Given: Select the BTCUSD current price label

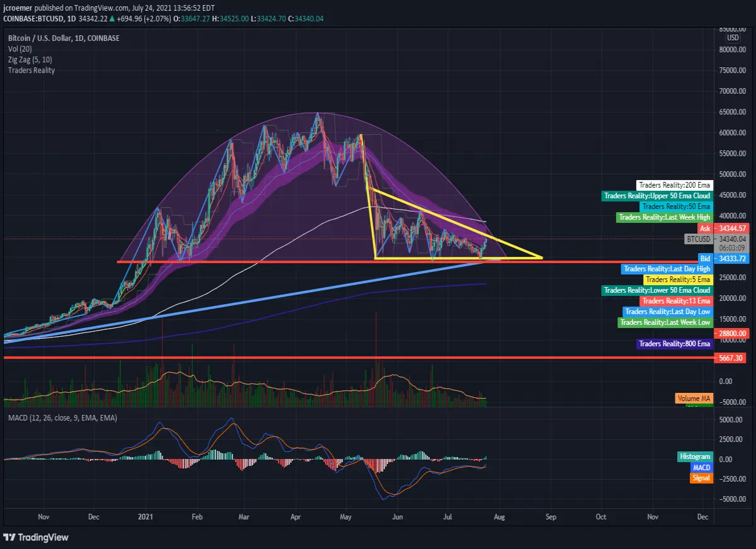Looking at the screenshot, I should (698, 239).
